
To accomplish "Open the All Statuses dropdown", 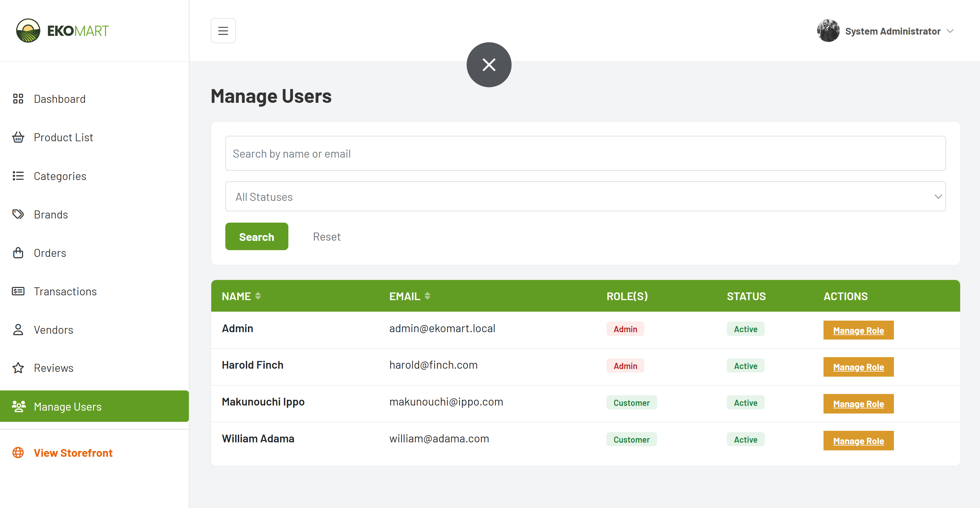I will [x=585, y=196].
